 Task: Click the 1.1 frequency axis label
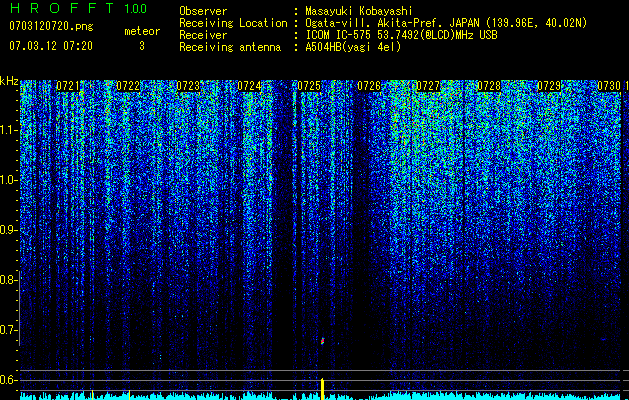point(9,130)
